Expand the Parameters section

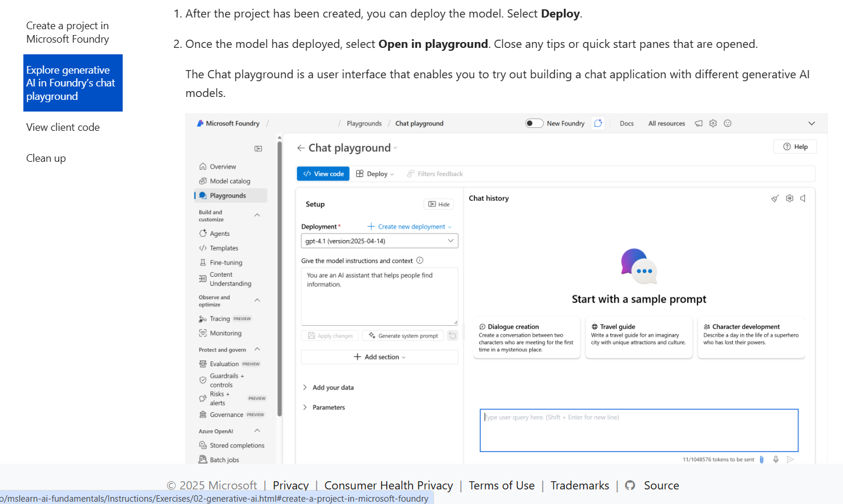click(324, 408)
